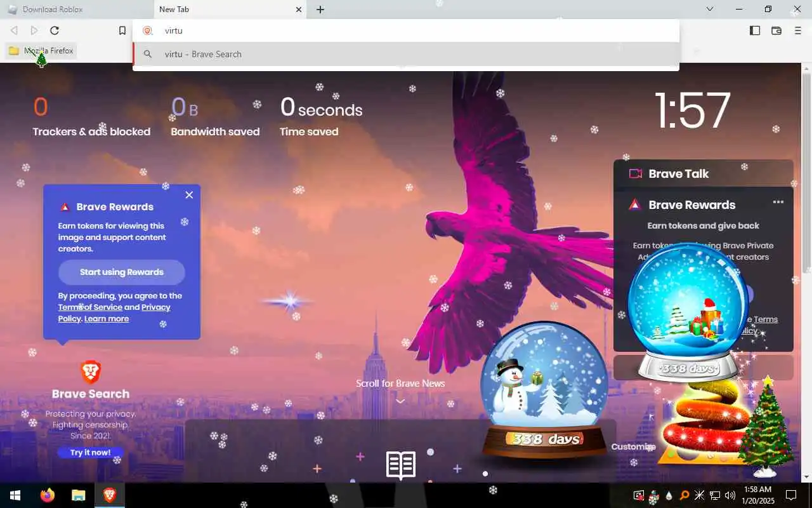Open the Terms of Service link
The height and width of the screenshot is (508, 812).
coord(90,307)
